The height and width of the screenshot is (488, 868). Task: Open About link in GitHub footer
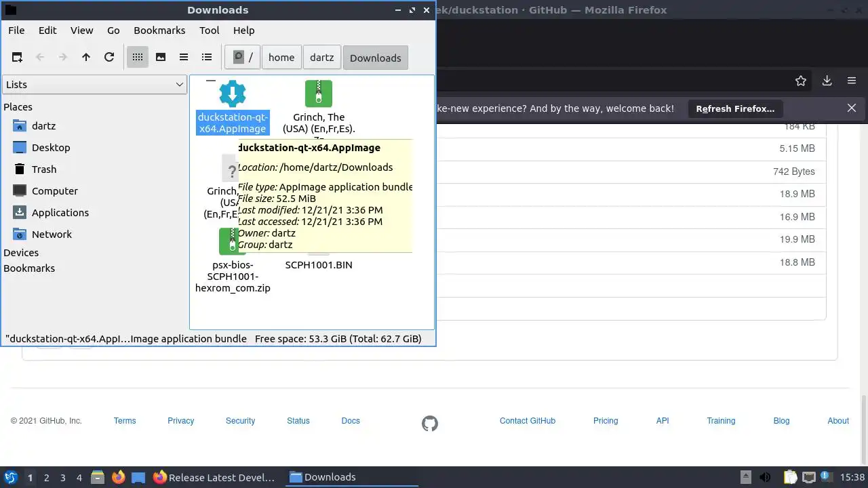[838, 421]
